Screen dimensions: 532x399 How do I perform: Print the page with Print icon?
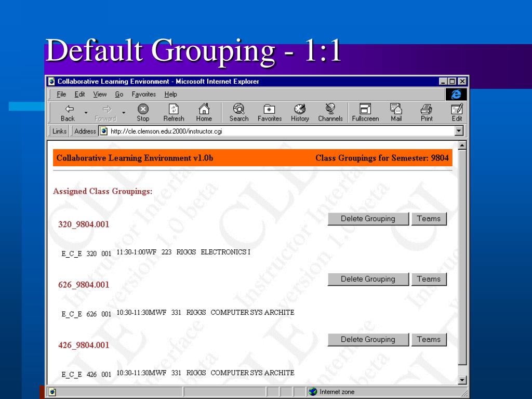(427, 113)
